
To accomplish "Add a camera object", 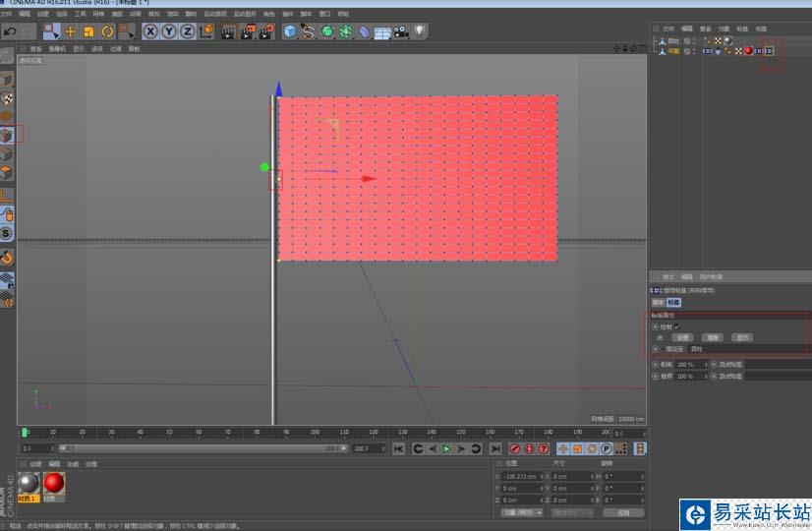I will pyautogui.click(x=401, y=31).
